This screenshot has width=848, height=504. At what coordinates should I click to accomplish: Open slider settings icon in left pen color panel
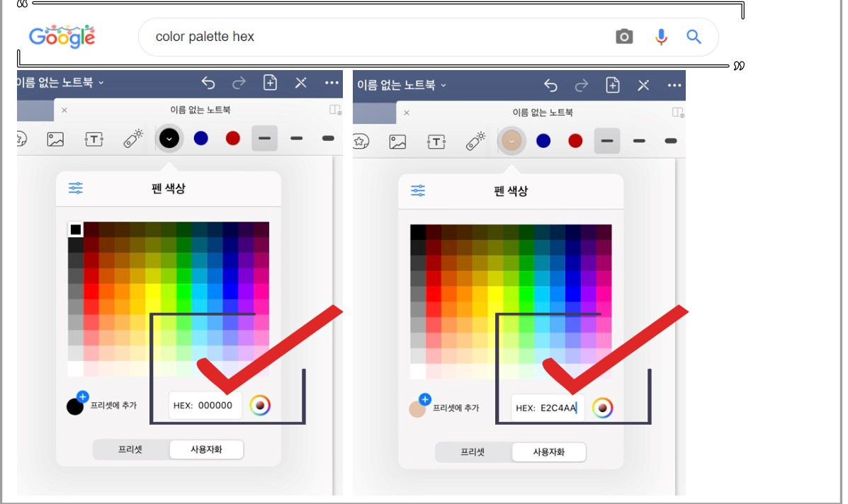76,188
